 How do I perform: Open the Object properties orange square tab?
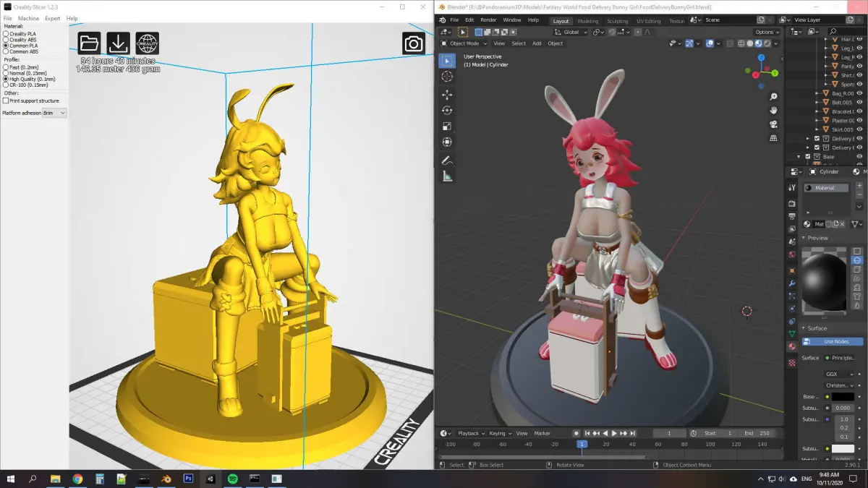tap(792, 271)
